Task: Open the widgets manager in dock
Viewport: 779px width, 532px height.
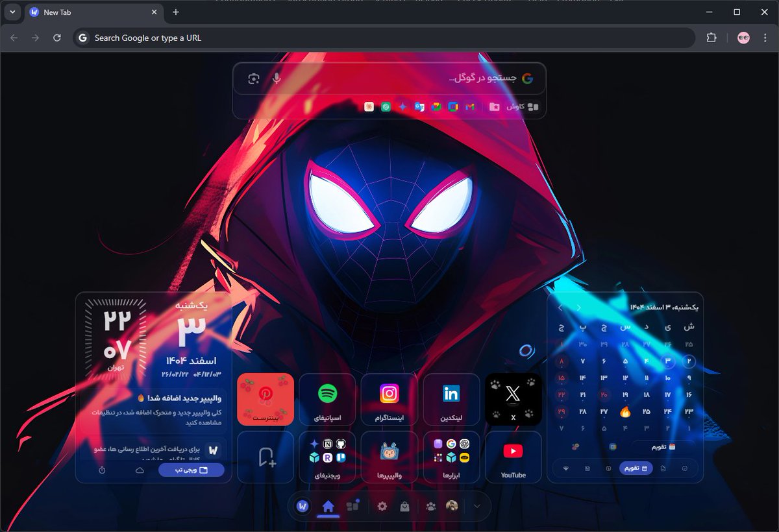Action: coord(352,506)
